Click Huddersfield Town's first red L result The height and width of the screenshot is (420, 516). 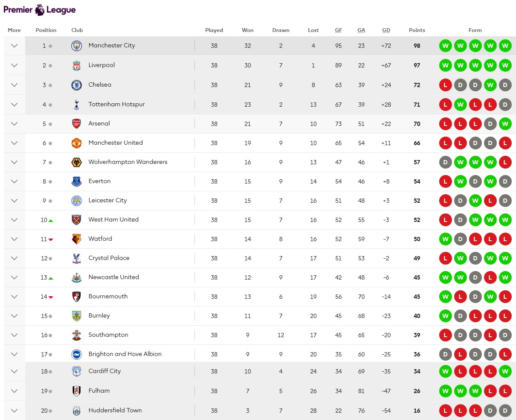coord(445,411)
